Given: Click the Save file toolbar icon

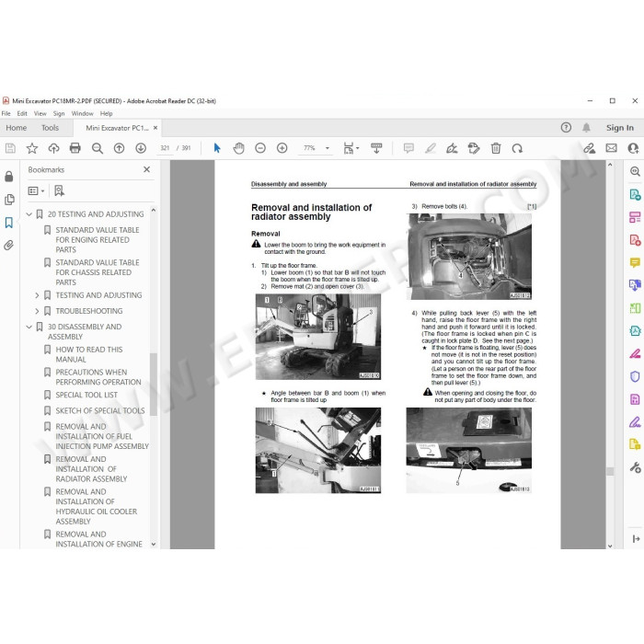Looking at the screenshot, I should coord(10,148).
